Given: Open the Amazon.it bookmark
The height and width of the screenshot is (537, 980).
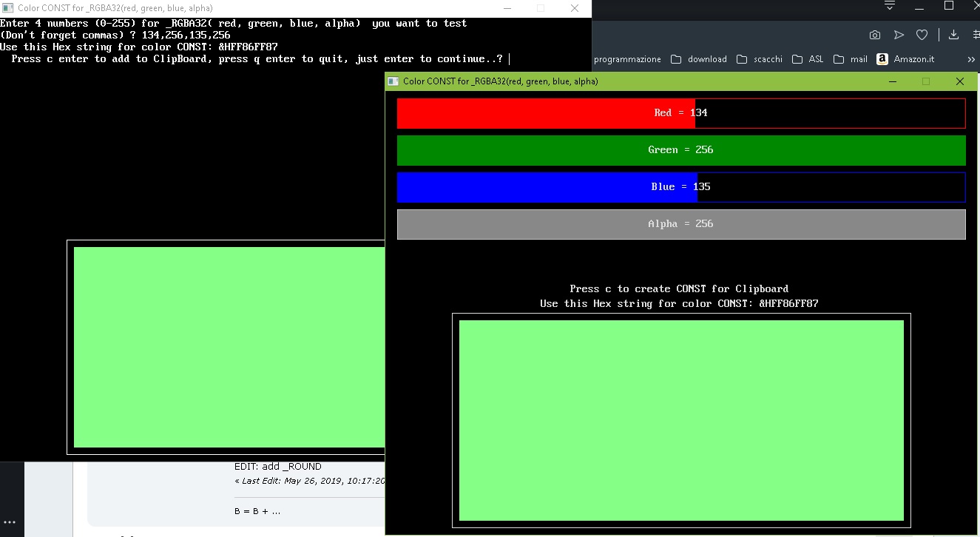Looking at the screenshot, I should 905,59.
